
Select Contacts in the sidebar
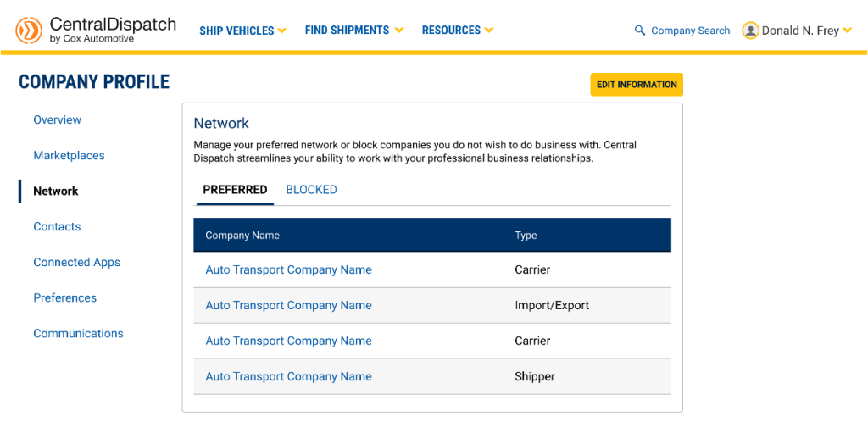[x=57, y=227]
